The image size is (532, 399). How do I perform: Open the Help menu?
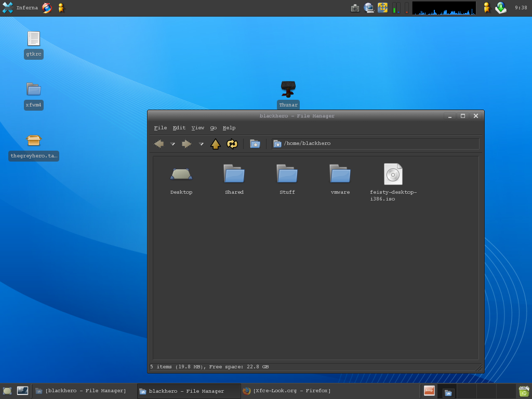[x=229, y=128]
